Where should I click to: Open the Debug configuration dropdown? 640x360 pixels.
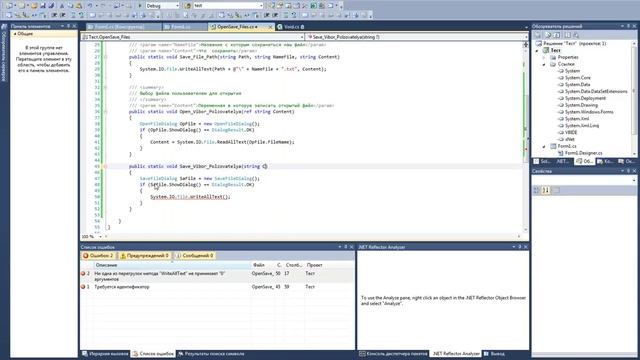pos(177,6)
